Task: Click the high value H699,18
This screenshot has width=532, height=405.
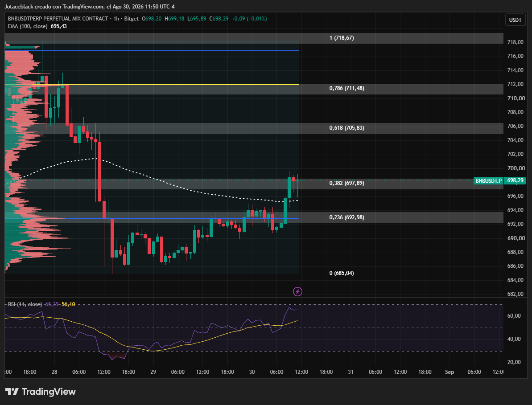Action: click(x=174, y=19)
